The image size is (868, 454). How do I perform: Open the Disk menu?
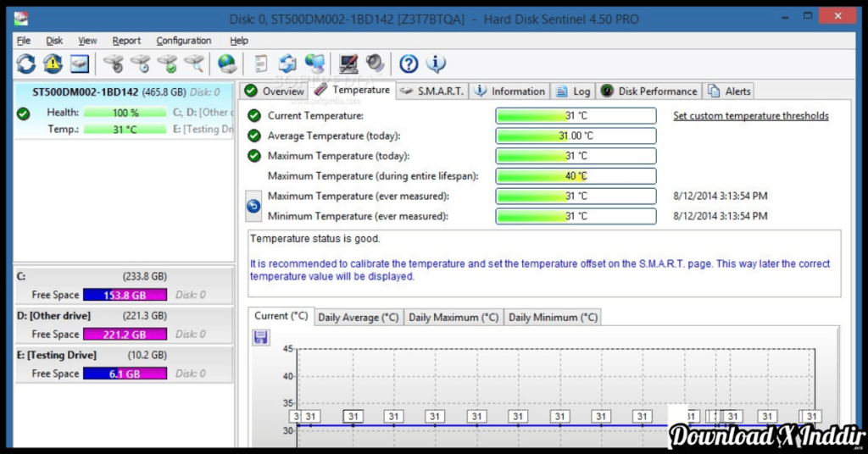pyautogui.click(x=54, y=41)
